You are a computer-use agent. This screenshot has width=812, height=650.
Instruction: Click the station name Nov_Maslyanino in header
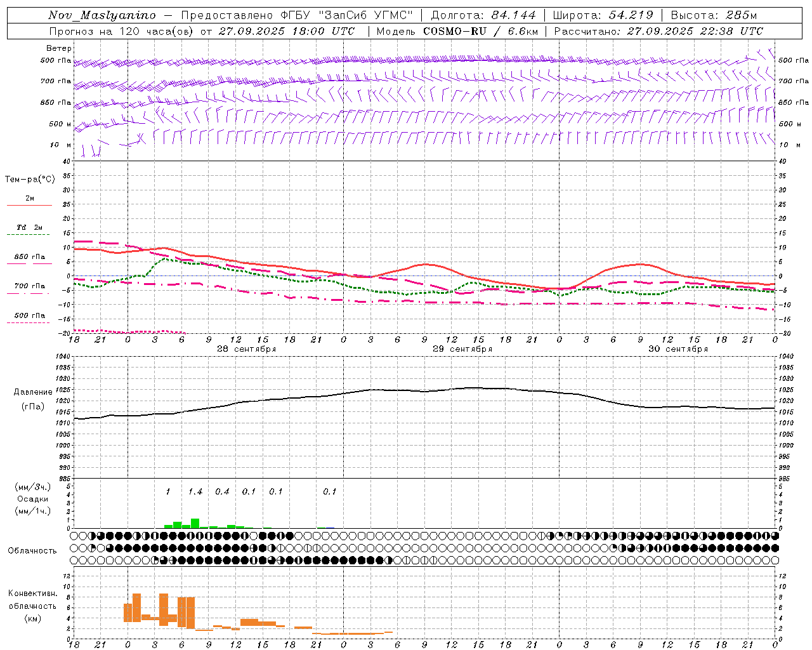(101, 15)
